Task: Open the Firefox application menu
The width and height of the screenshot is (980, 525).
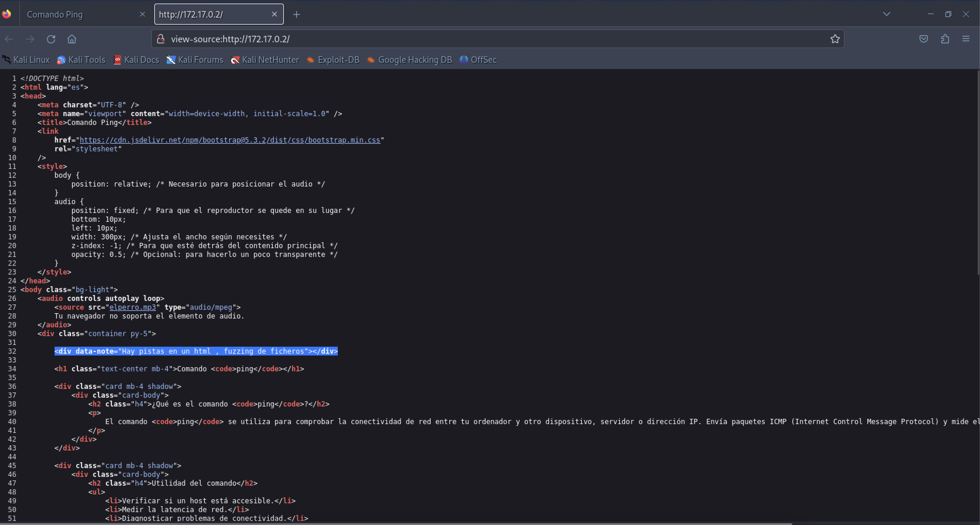Action: (x=966, y=39)
